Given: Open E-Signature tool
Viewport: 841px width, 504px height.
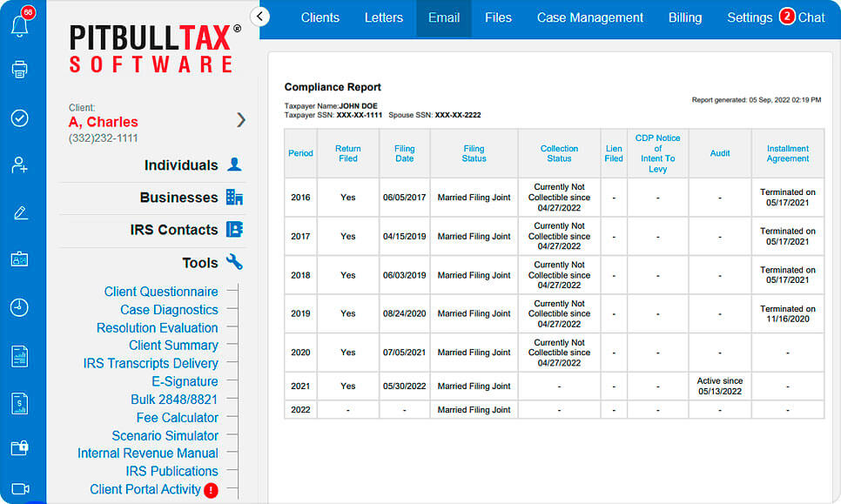Looking at the screenshot, I should click(185, 382).
